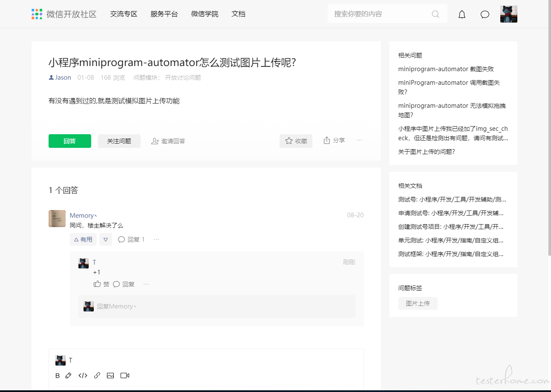551x392 pixels.
Task: Open more options on Memory's answer
Action: click(x=156, y=239)
